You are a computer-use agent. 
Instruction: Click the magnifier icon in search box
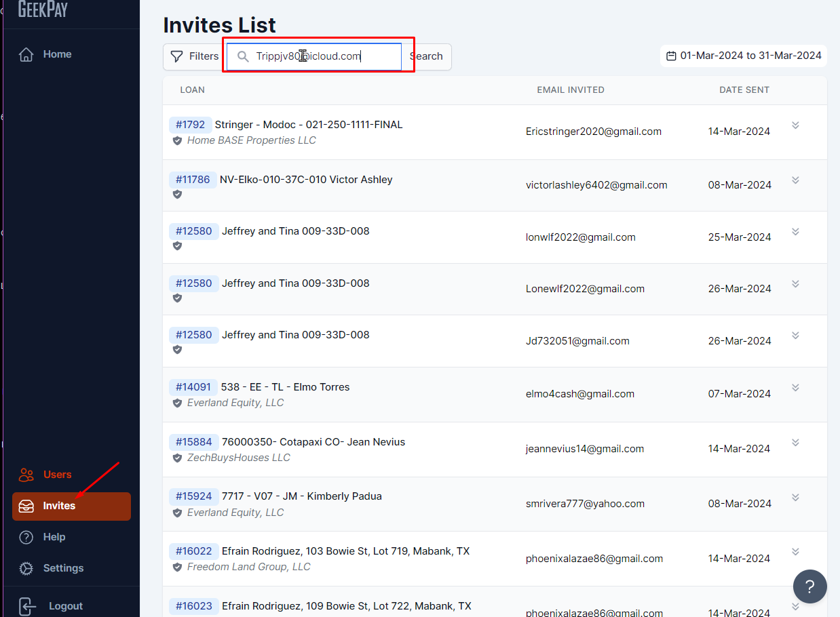point(242,56)
